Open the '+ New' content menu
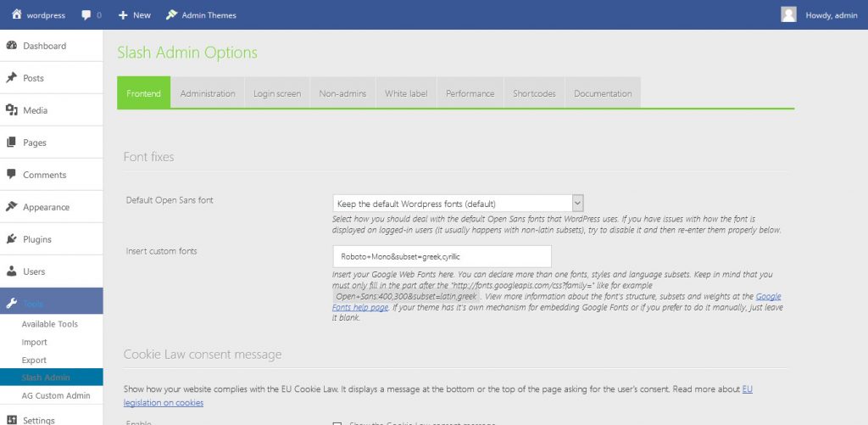 134,15
